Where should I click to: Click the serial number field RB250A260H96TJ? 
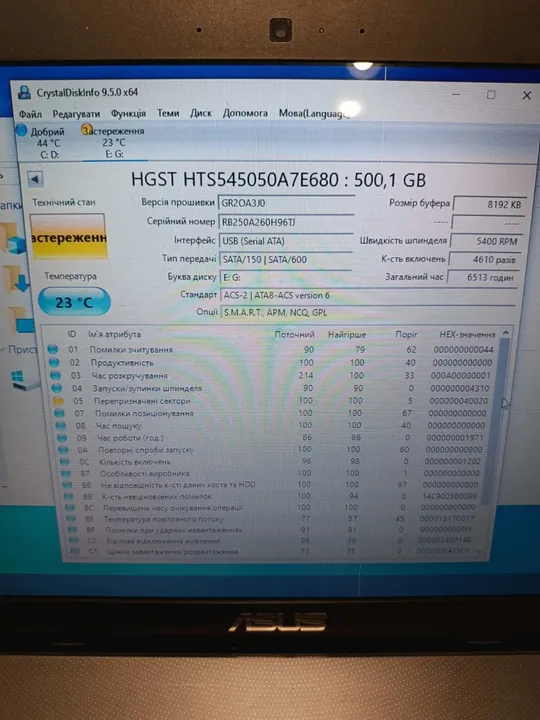[286, 222]
